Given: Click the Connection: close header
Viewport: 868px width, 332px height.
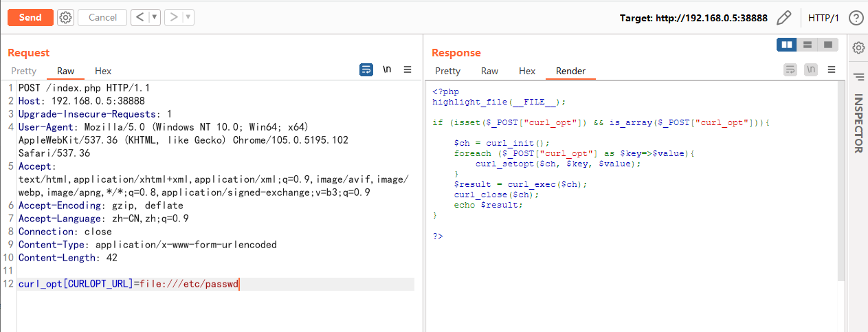Looking at the screenshot, I should point(65,232).
